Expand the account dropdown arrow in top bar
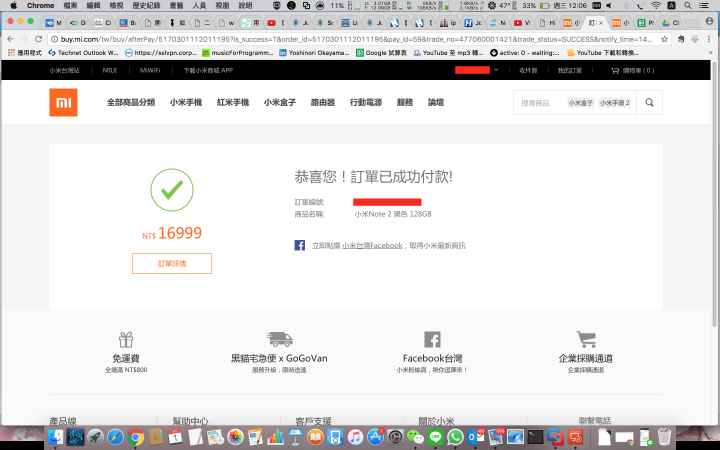The width and height of the screenshot is (720, 450). (x=496, y=70)
